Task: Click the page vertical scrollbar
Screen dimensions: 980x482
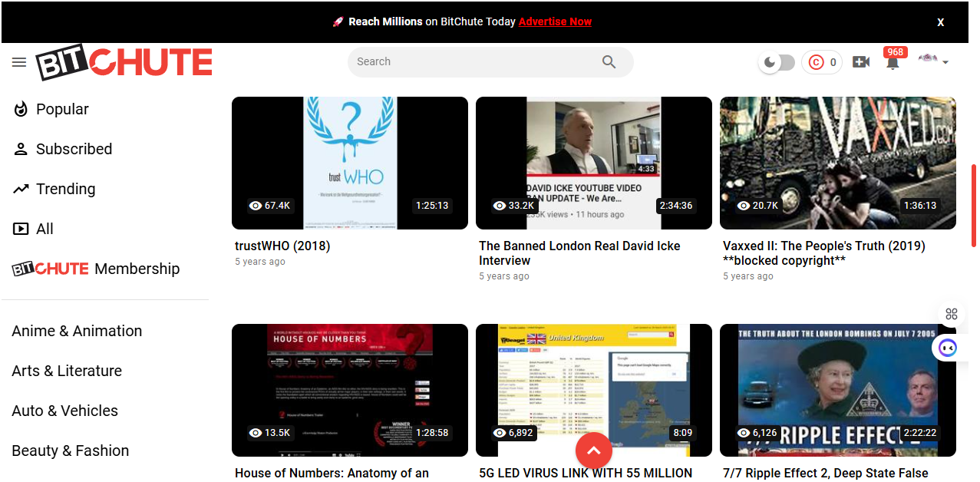Action: (974, 205)
